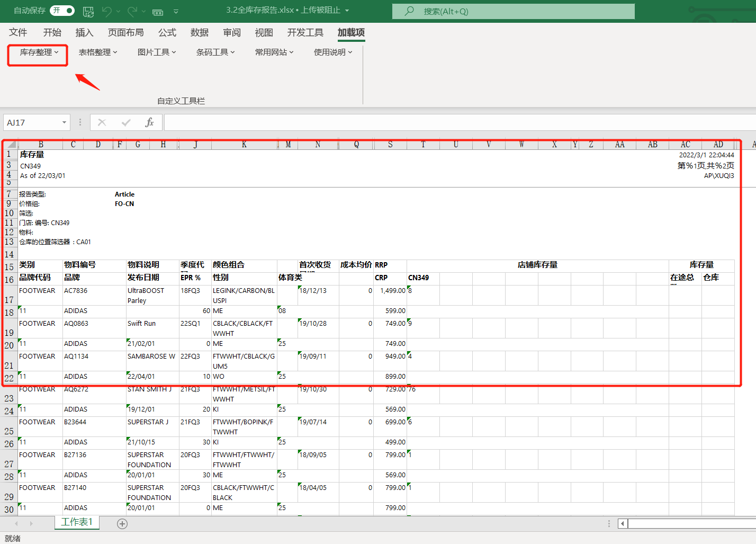Select column header K
The height and width of the screenshot is (544, 756).
pyautogui.click(x=244, y=145)
